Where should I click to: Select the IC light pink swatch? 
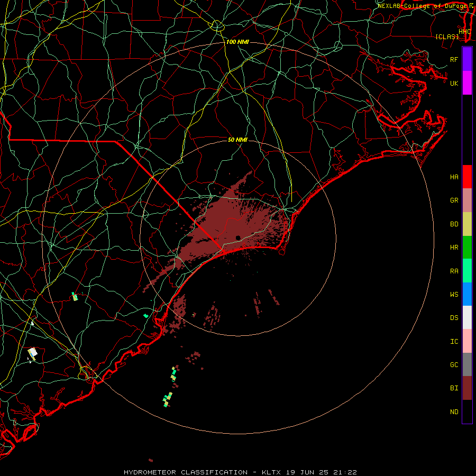[x=467, y=341]
